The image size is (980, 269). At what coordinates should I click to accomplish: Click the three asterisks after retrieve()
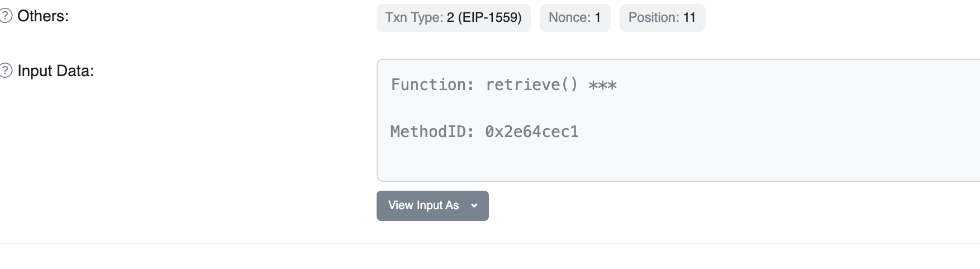point(602,86)
